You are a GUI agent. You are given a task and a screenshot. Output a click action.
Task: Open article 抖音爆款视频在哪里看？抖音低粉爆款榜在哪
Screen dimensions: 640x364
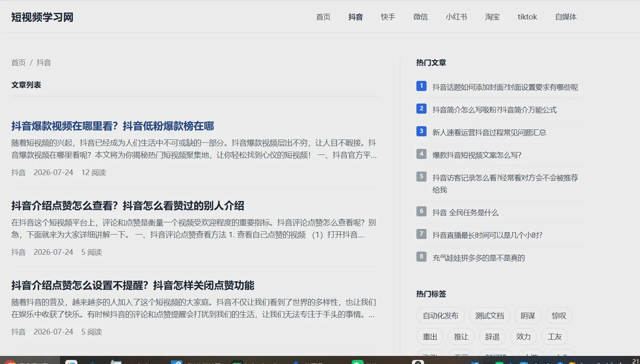pos(113,126)
